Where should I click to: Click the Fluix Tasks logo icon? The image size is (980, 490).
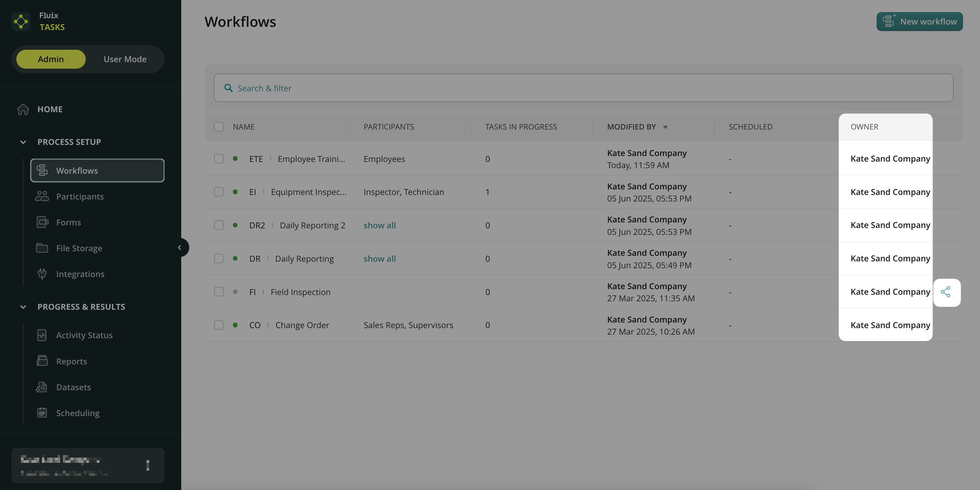(21, 21)
